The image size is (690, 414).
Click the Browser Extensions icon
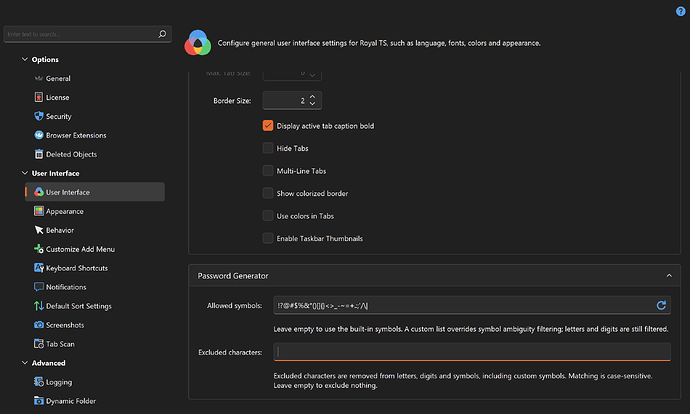[39, 135]
